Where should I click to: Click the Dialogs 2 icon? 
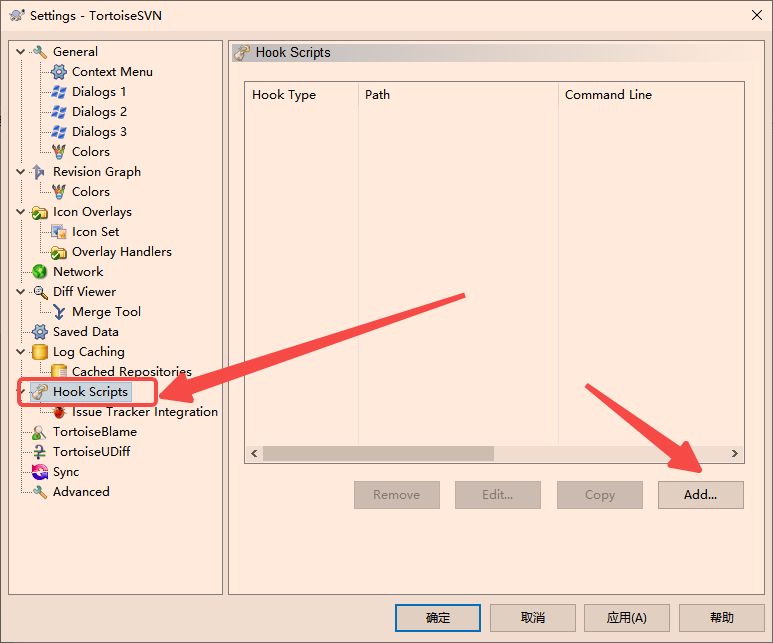point(59,112)
